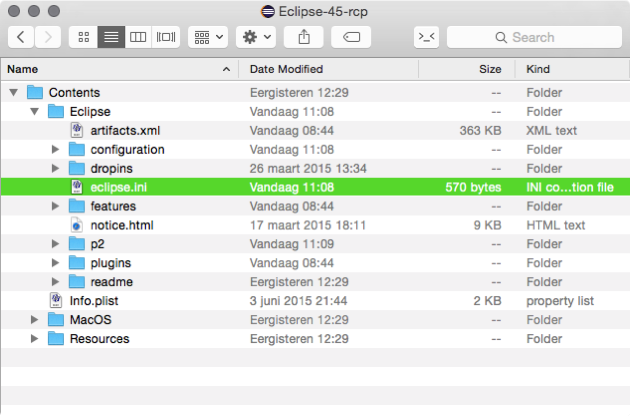Image resolution: width=630 pixels, height=416 pixels.
Task: Click the eclipse.ini file icon
Action: [x=77, y=187]
